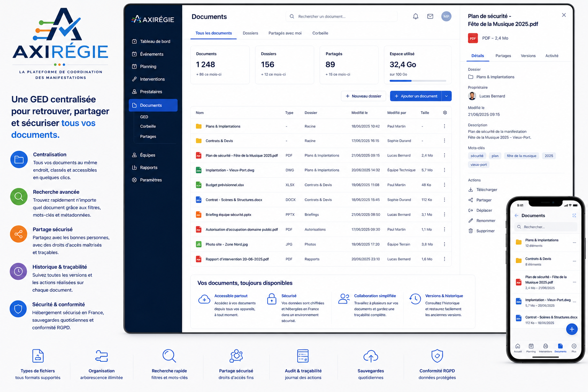Viewport: 588px width, 392px height.
Task: Open Contrat - Scènes & Structures.docx row
Action: click(321, 200)
